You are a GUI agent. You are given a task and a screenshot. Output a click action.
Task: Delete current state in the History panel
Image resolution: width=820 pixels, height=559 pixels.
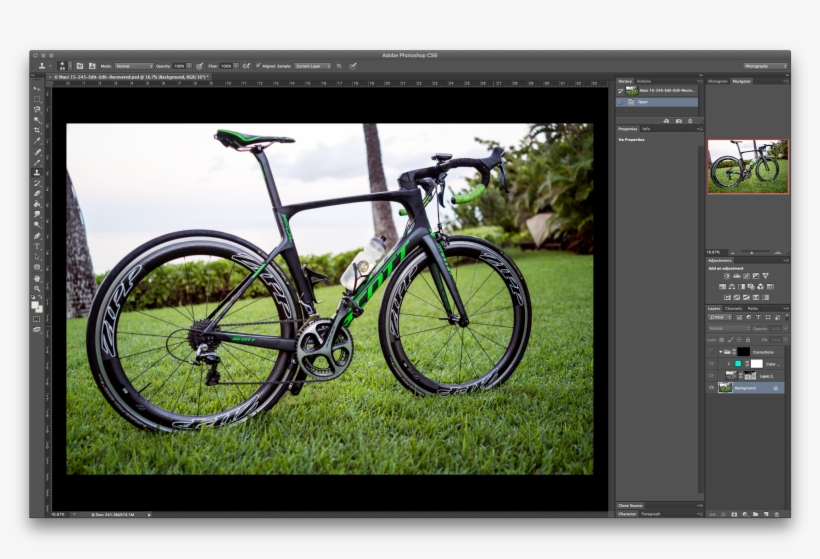tap(690, 121)
